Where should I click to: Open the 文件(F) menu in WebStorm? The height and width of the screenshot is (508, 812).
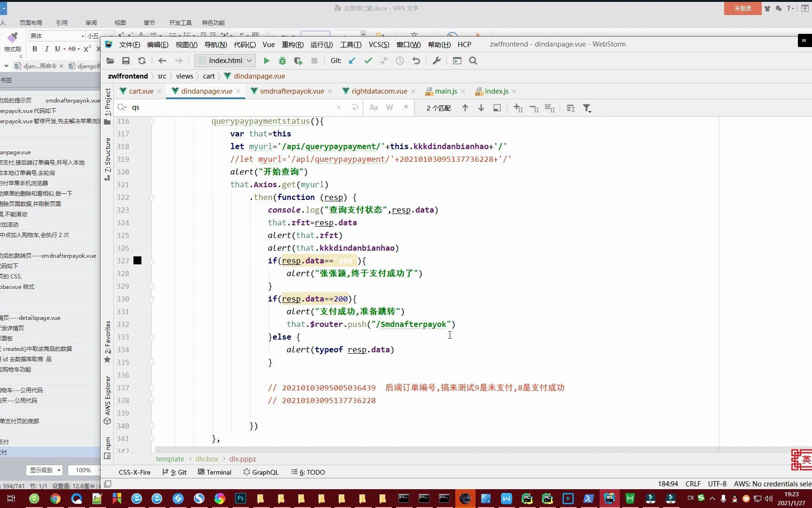click(x=130, y=44)
